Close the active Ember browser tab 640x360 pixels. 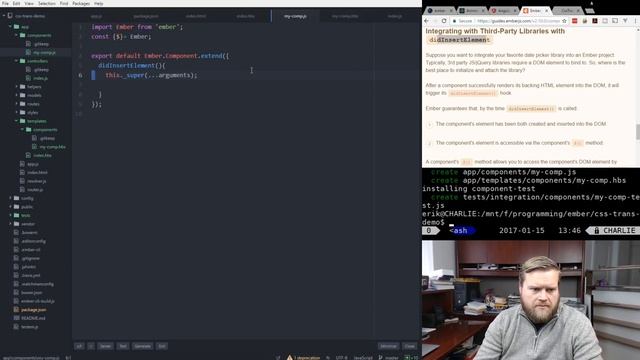tap(547, 11)
